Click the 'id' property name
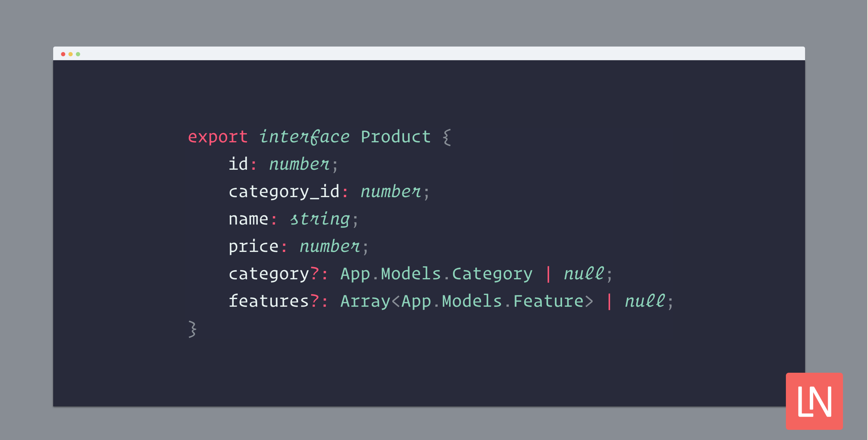Image resolution: width=868 pixels, height=440 pixels. [x=238, y=164]
